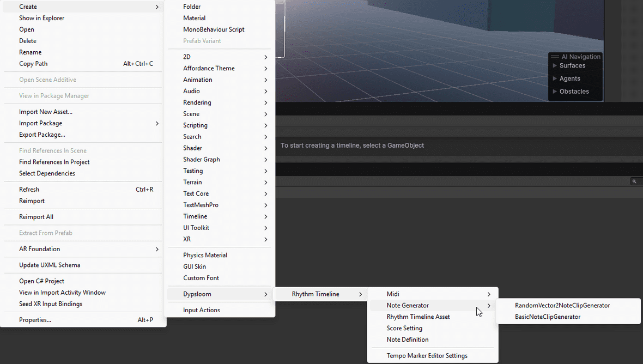Open Tempo Marker Editor Settings
The image size is (643, 364).
(427, 356)
